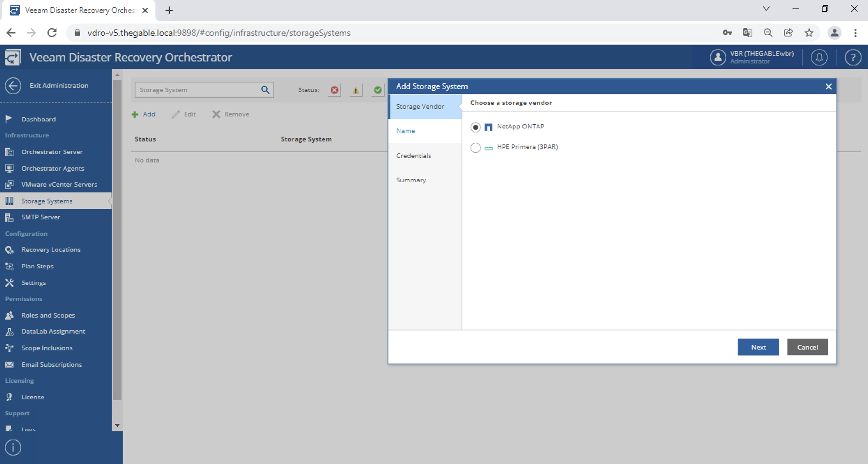Click the Veeam Orchestrator logo in header

[13, 57]
